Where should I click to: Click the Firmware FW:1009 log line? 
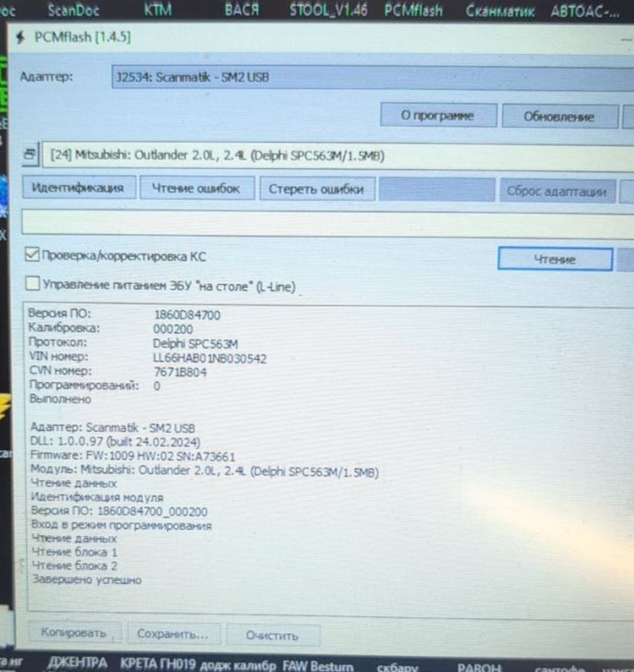click(x=133, y=456)
